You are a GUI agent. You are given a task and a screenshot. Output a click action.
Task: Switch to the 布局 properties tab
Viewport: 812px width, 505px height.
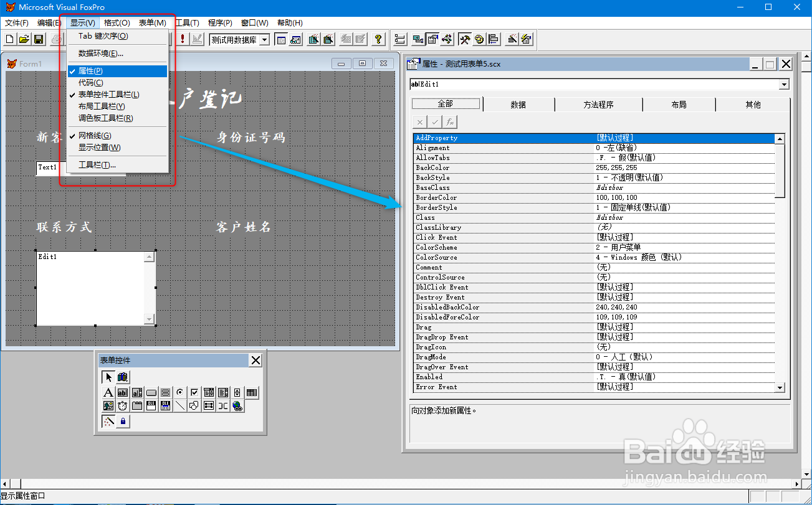pos(679,105)
